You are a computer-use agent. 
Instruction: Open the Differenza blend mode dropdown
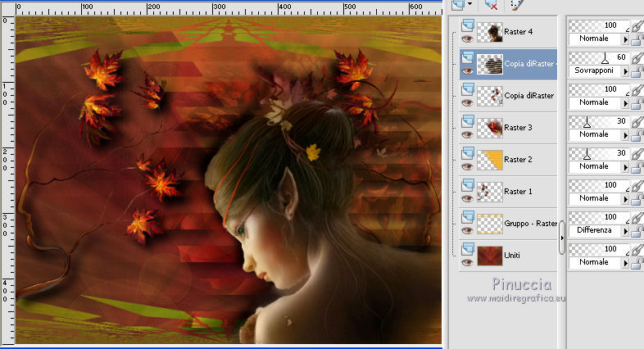click(x=626, y=231)
